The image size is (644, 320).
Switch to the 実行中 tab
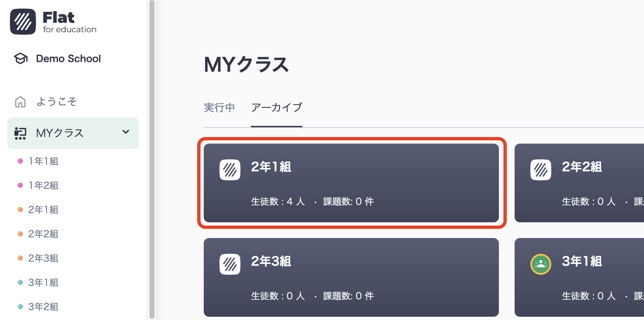[x=219, y=108]
